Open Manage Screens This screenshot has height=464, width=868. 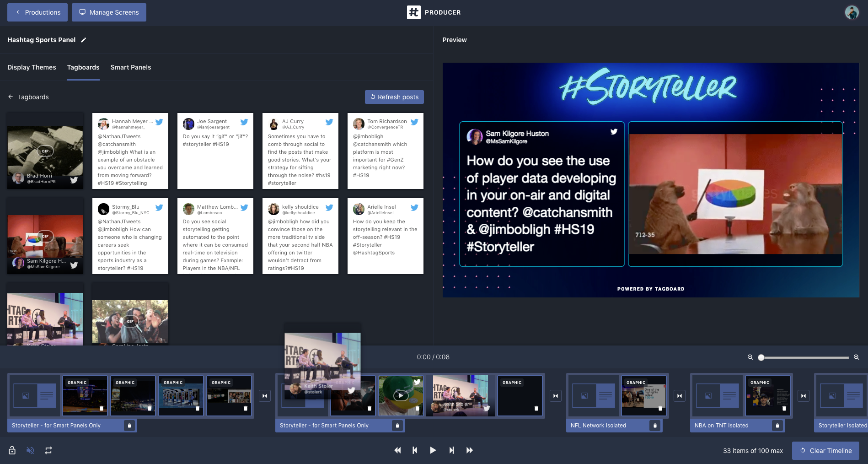click(x=109, y=12)
